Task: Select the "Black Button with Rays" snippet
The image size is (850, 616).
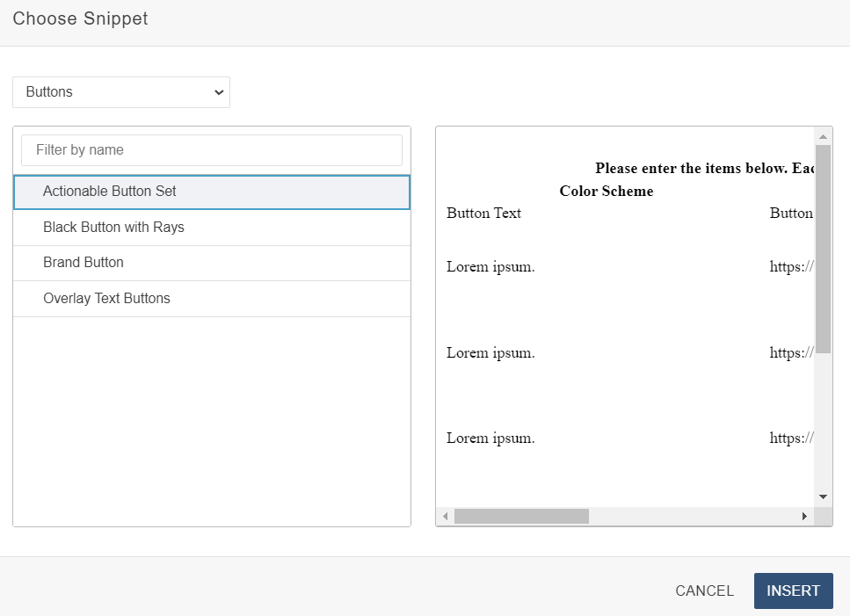Action: [x=114, y=227]
